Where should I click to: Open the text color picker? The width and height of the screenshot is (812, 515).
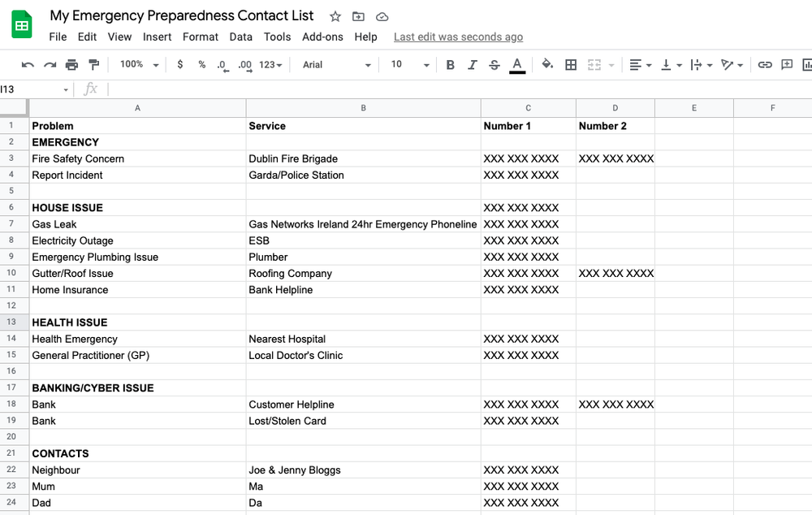point(516,65)
